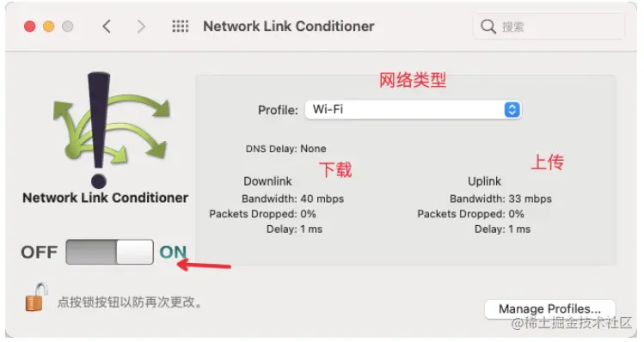Click the blue Profile stepper arrows
644x342 pixels.
(x=512, y=110)
